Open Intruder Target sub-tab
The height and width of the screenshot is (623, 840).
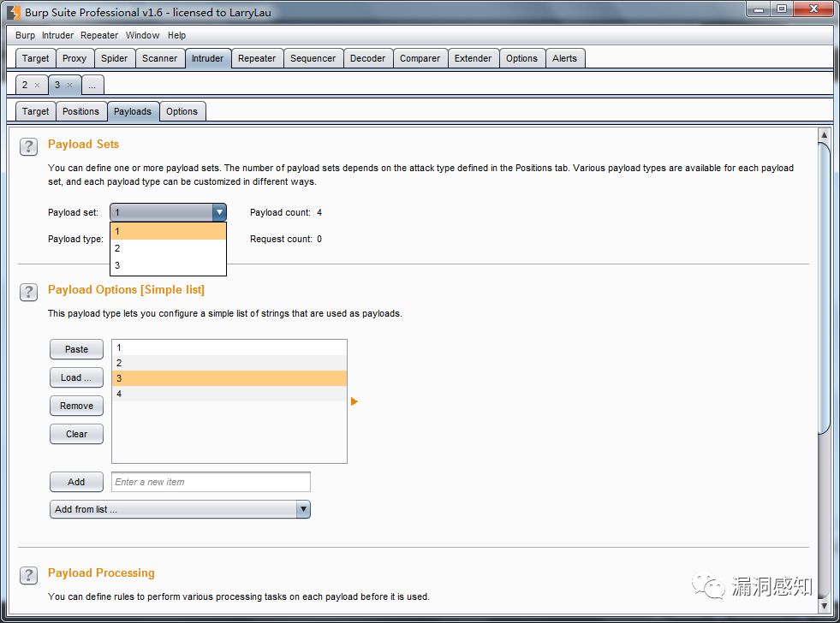tap(35, 111)
